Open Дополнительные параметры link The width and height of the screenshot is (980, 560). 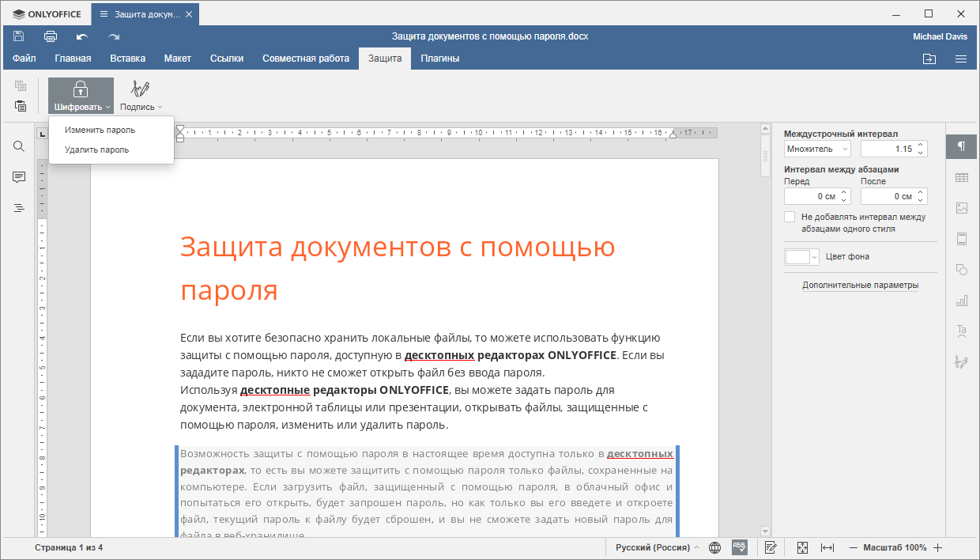[x=861, y=285]
